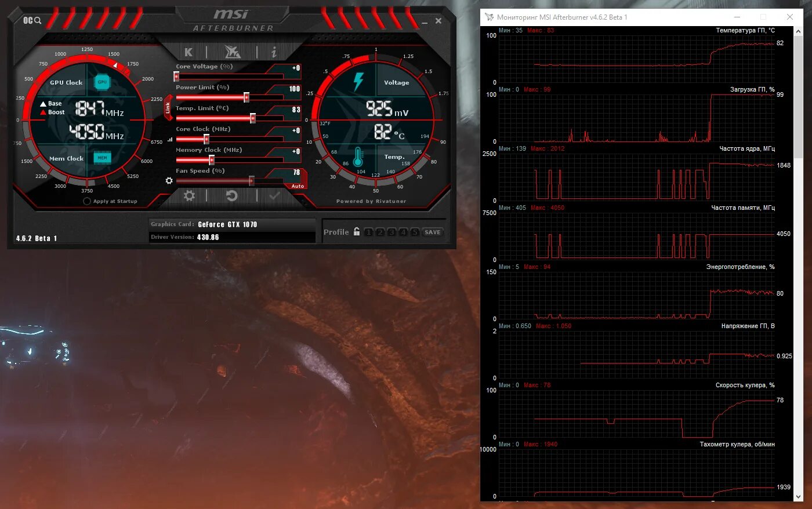This screenshot has width=812, height=509.
Task: Click the Загрузка ГП, % graph
Action: point(636,118)
